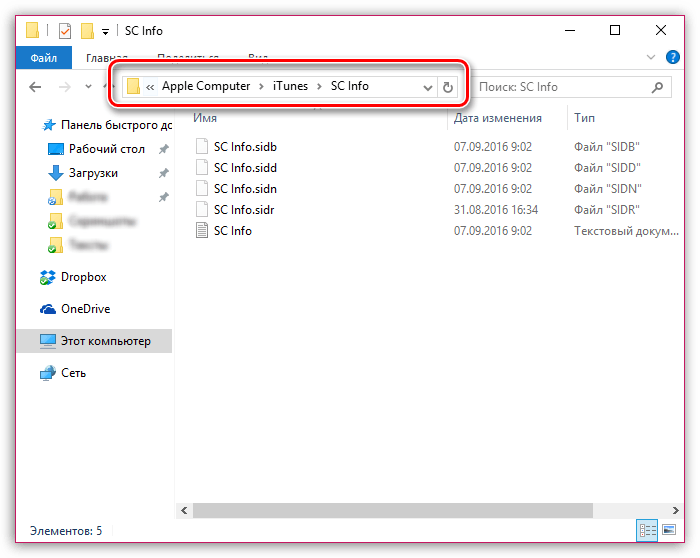Image resolution: width=700 pixels, height=558 pixels.
Task: Click the SC Info.sidr file icon
Action: click(x=202, y=209)
